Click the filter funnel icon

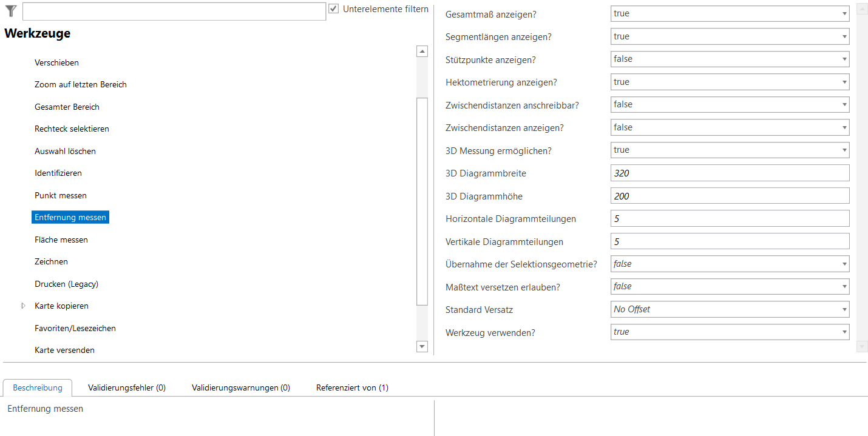point(10,10)
